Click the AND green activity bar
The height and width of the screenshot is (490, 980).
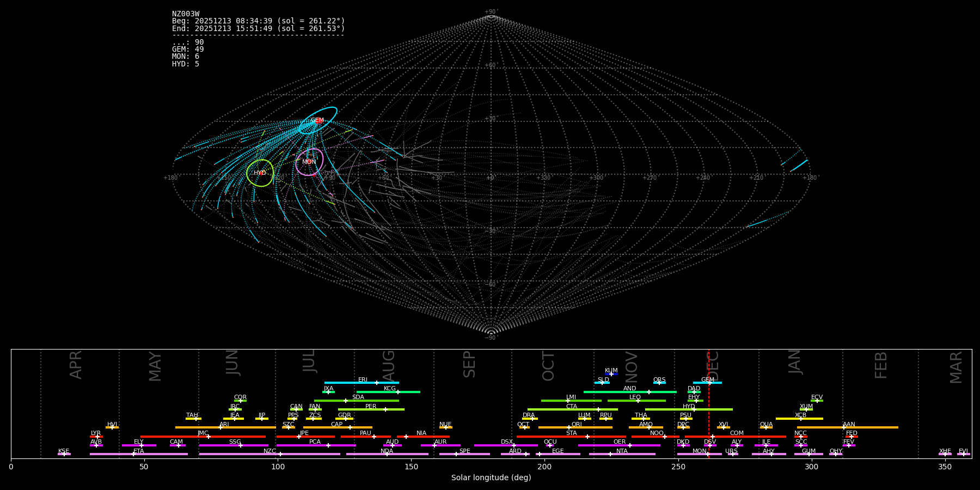click(630, 392)
